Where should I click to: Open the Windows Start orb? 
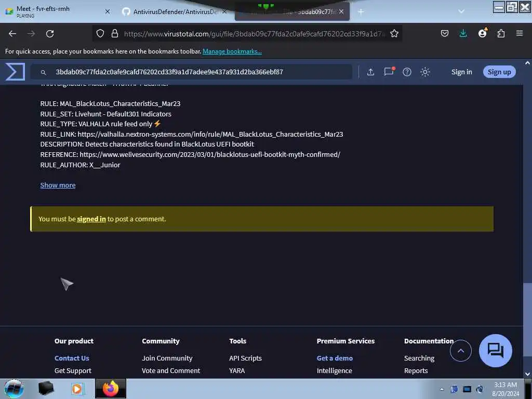click(14, 389)
